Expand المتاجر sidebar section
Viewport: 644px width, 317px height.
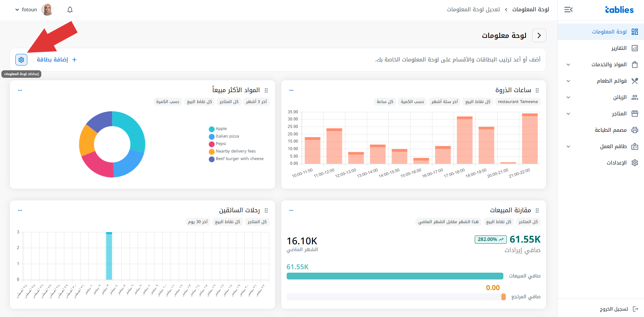point(568,114)
